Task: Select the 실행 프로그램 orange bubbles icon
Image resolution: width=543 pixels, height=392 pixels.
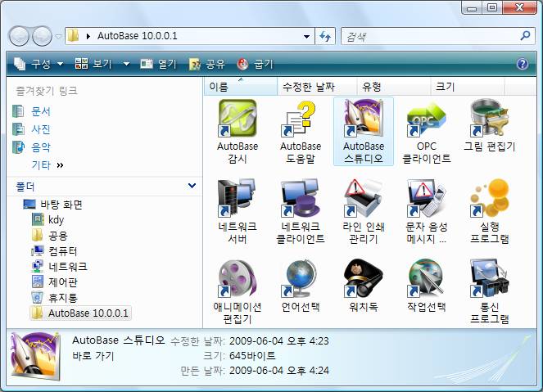Action: tap(489, 198)
